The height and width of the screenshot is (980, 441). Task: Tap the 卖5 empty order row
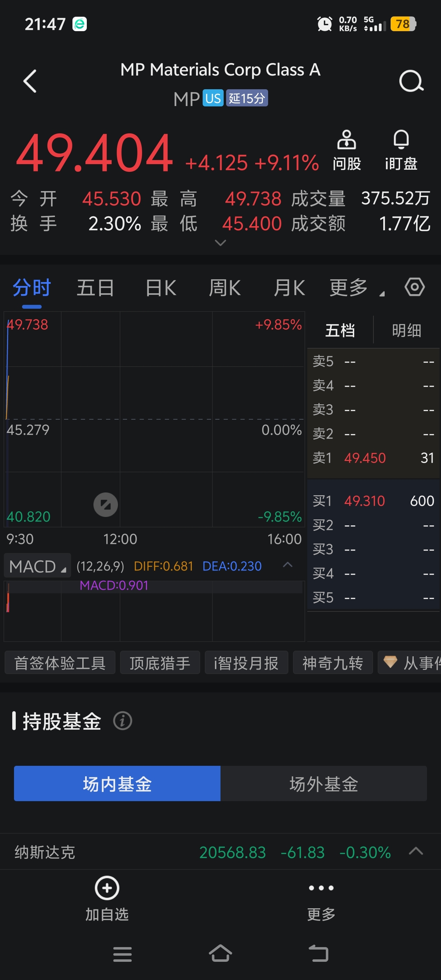click(373, 361)
